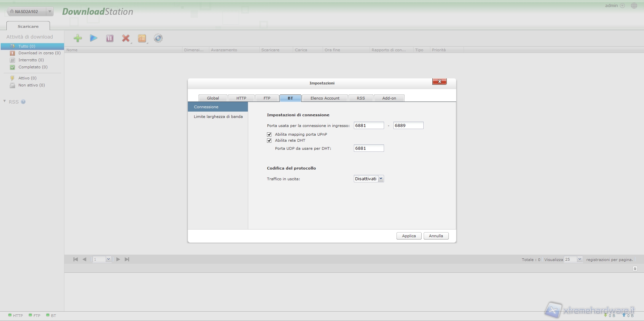This screenshot has width=644, height=321.
Task: Disable the Abilita mapping porta UPnP checkbox
Action: pyautogui.click(x=269, y=134)
